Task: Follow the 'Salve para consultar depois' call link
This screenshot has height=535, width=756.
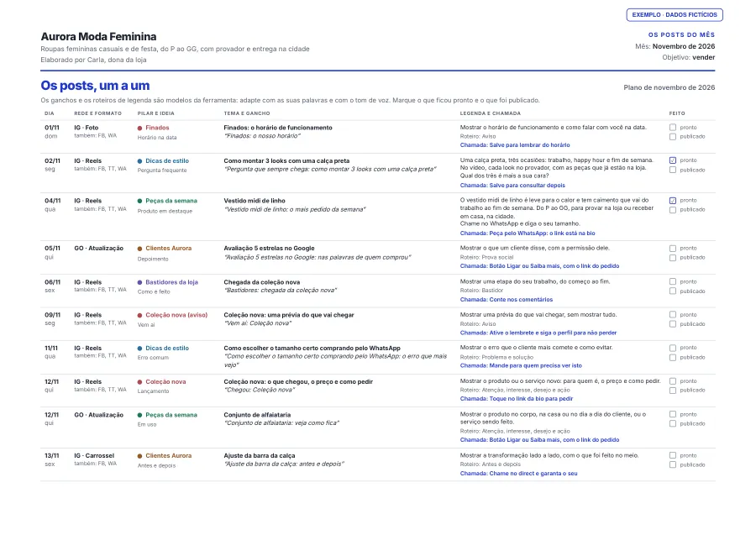Action: tap(512, 186)
